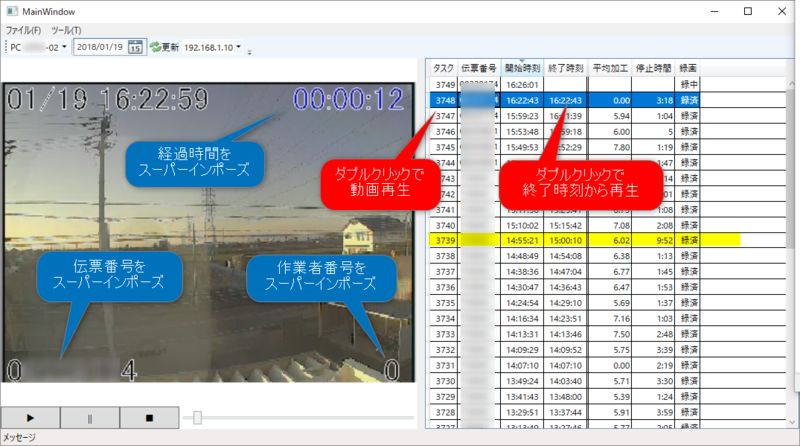
Task: Open the toolbar overflow arrow
Action: tap(249, 52)
